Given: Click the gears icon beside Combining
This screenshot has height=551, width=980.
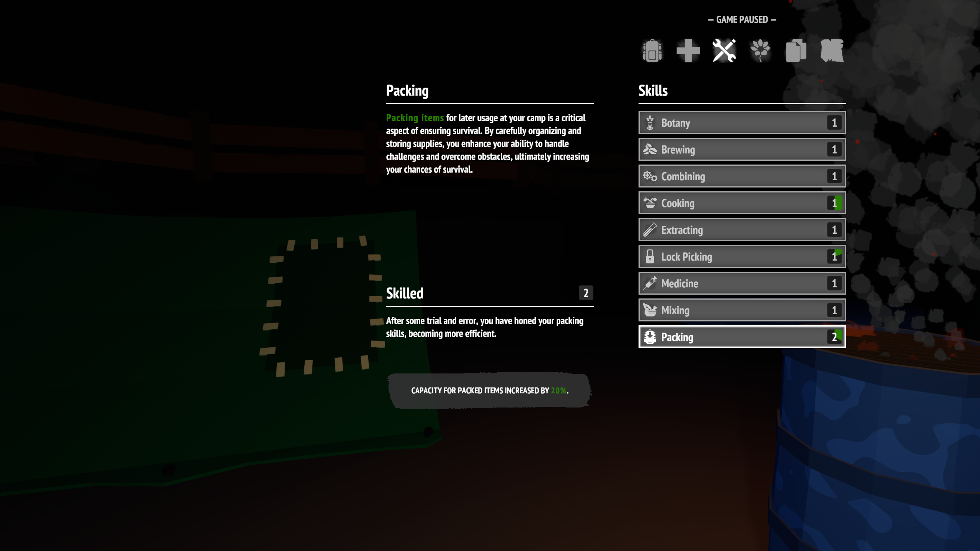Looking at the screenshot, I should coord(650,176).
